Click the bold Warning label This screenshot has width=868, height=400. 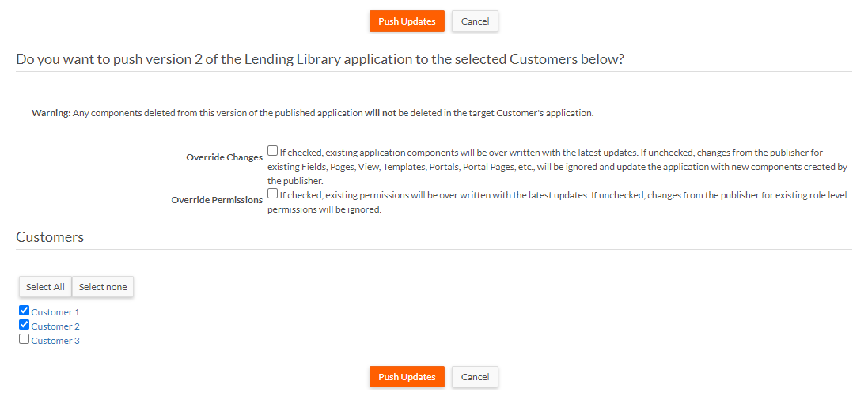click(51, 113)
